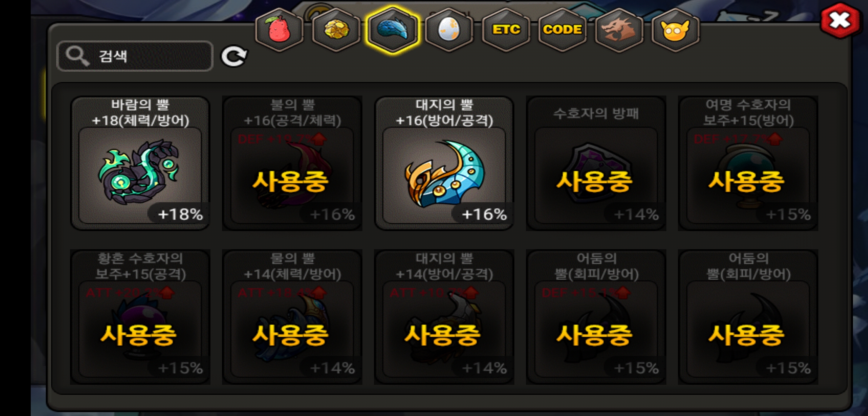The width and height of the screenshot is (868, 416).
Task: Click the magnifying glass search icon
Action: pyautogui.click(x=77, y=56)
